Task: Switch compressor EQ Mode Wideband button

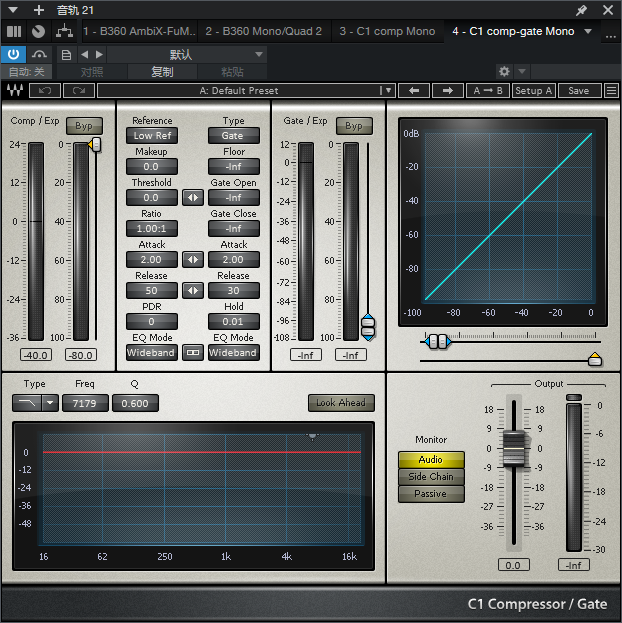Action: click(152, 352)
